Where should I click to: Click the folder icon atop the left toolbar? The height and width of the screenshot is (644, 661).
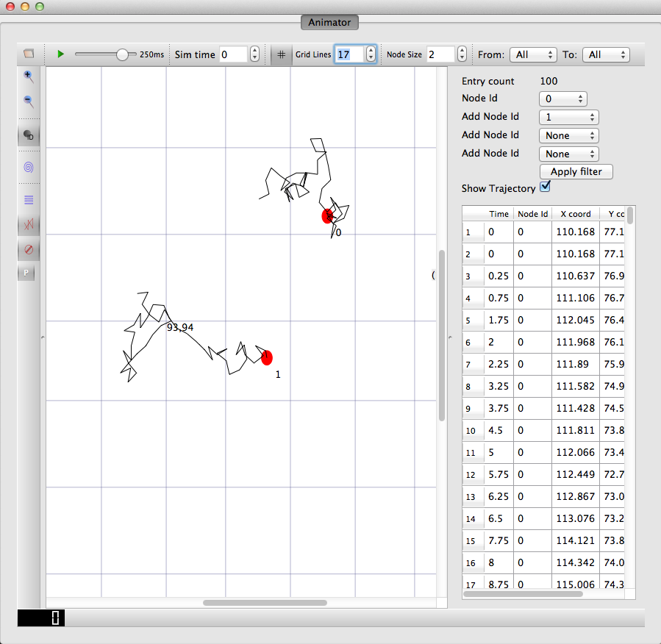tap(28, 53)
